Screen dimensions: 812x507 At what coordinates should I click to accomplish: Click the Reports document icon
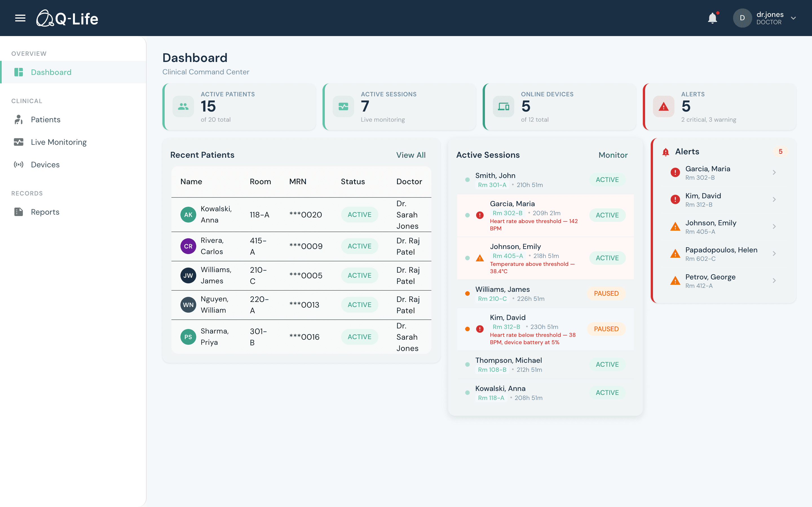coord(18,212)
